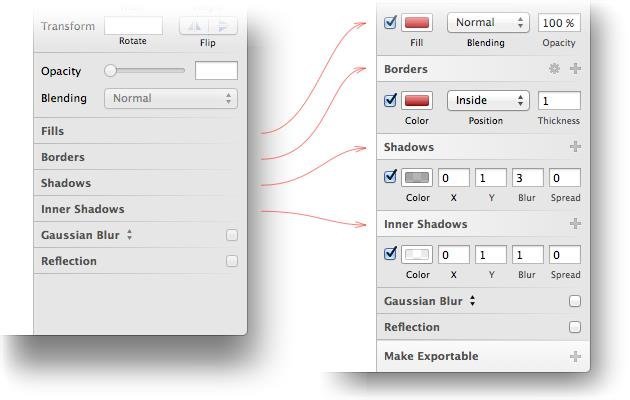The image size is (630, 400).
Task: Add a new border with plus icon
Action: click(575, 69)
